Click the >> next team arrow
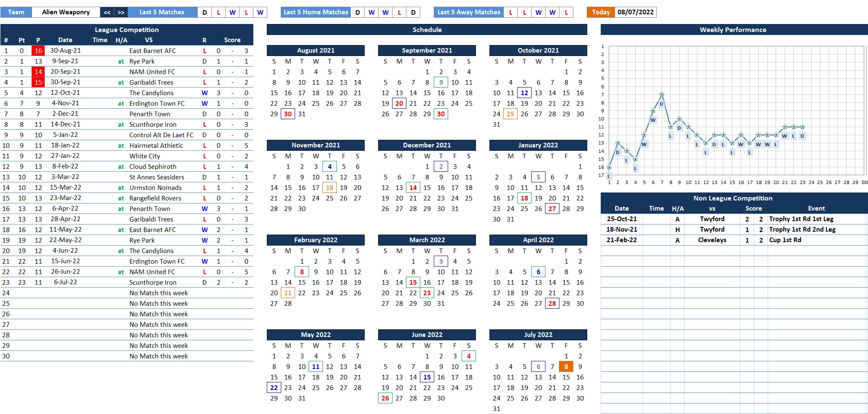The height and width of the screenshot is (414, 868). click(121, 12)
